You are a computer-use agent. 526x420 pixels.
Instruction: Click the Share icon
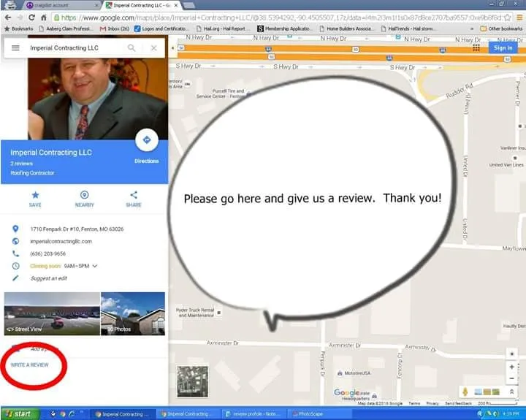pos(134,195)
